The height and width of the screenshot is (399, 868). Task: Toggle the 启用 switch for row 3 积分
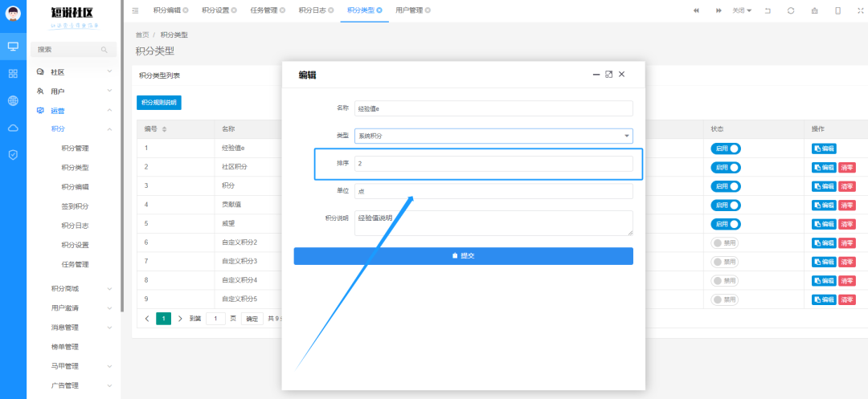coord(726,186)
